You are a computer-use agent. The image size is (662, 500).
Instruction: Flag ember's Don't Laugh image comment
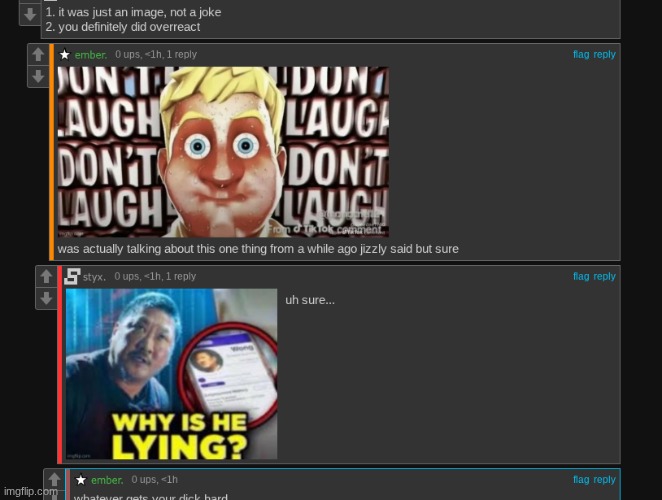click(x=581, y=54)
